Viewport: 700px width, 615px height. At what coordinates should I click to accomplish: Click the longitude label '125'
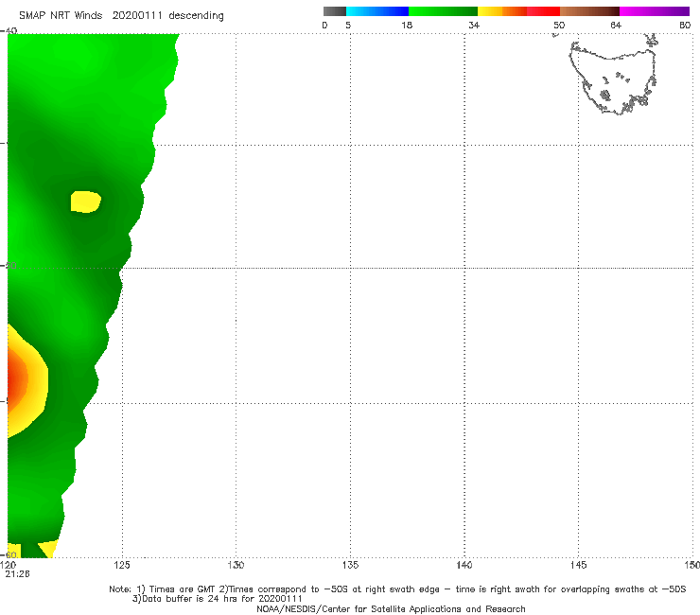coord(122,566)
